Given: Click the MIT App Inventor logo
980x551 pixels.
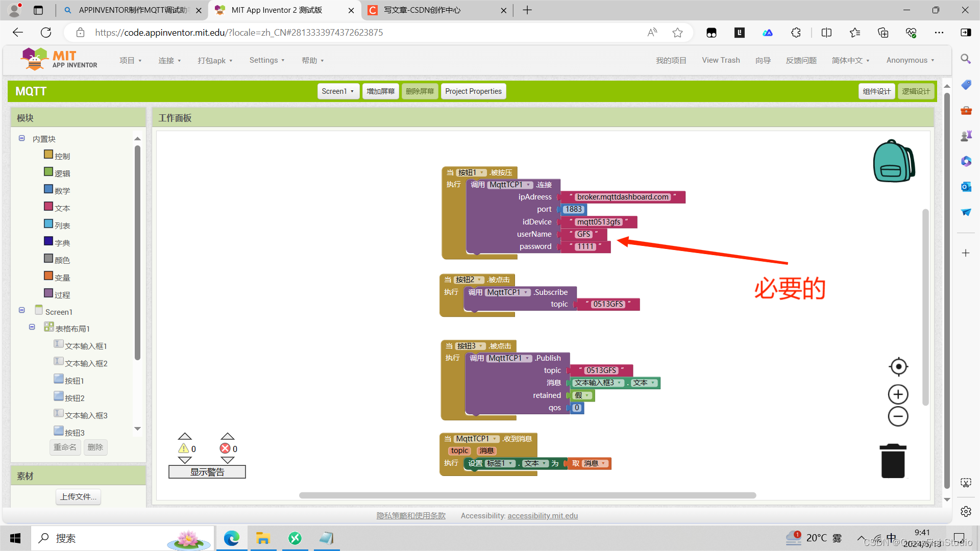Looking at the screenshot, I should click(59, 59).
